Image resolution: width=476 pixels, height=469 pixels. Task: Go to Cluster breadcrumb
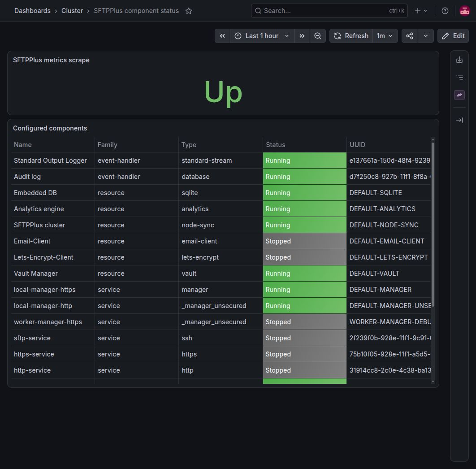coord(72,11)
